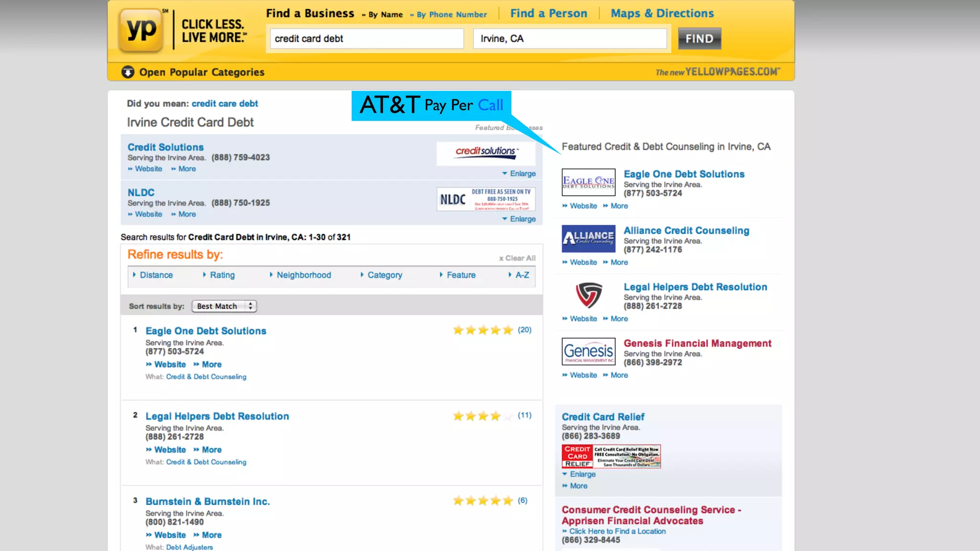Image resolution: width=980 pixels, height=551 pixels.
Task: Select the By Phone Number search option
Action: pyautogui.click(x=451, y=15)
